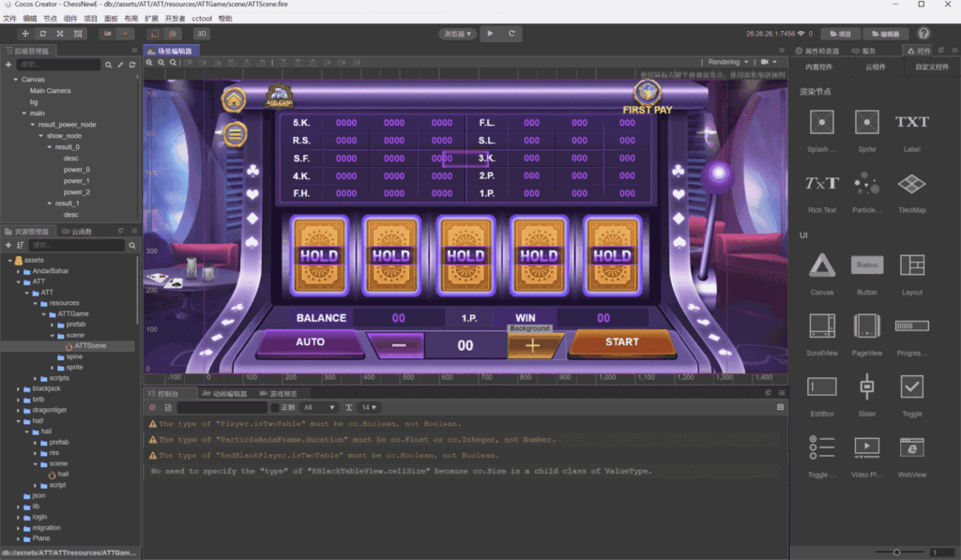Toggle the 3D editing mode button
Screen dimensions: 961x560
(x=203, y=34)
